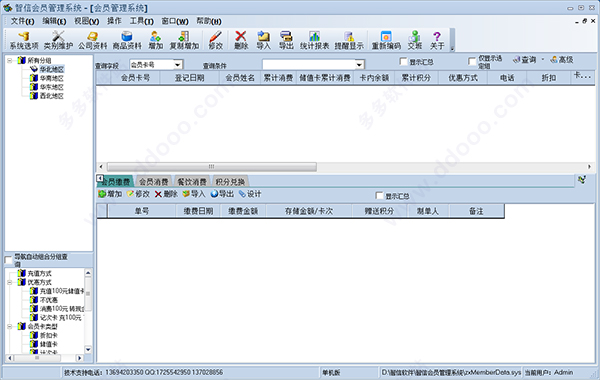Click the 高级 advanced search button
The width and height of the screenshot is (600, 380).
pos(562,60)
